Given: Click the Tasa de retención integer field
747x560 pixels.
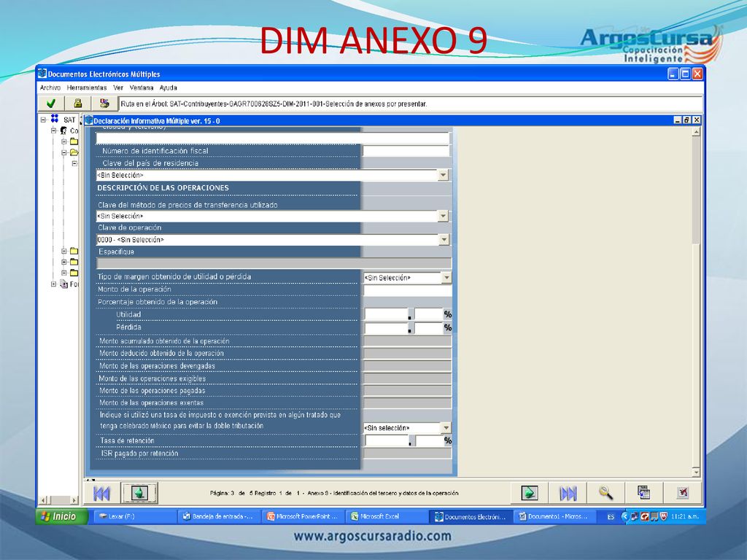Looking at the screenshot, I should tap(387, 440).
